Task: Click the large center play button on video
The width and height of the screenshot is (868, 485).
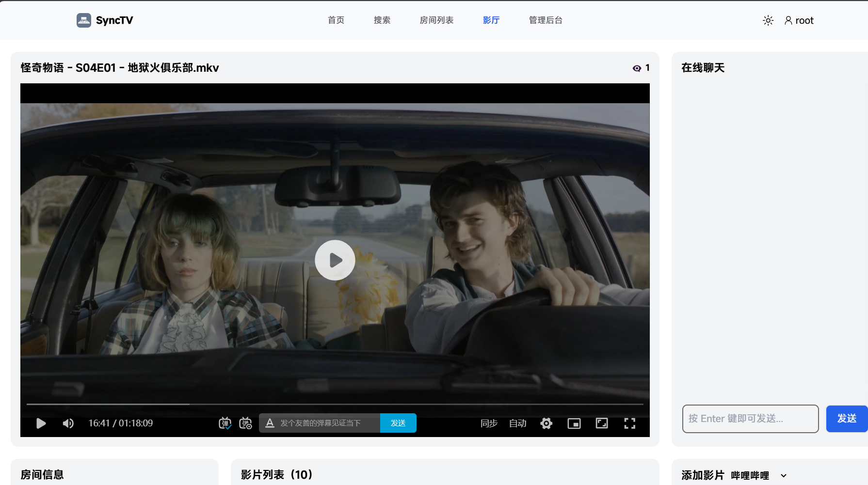Action: click(x=335, y=260)
